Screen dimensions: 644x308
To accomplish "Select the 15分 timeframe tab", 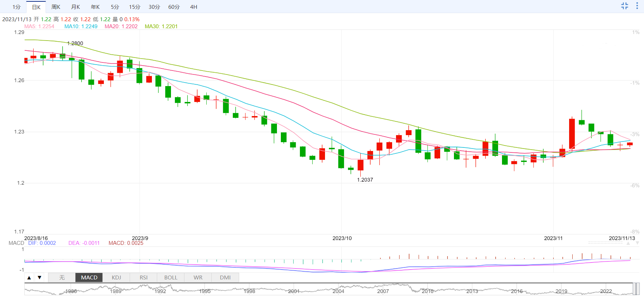I will [135, 7].
